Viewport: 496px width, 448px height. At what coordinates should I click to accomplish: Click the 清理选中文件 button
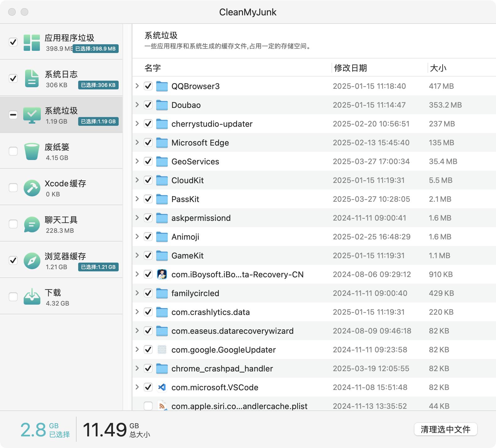(x=445, y=429)
